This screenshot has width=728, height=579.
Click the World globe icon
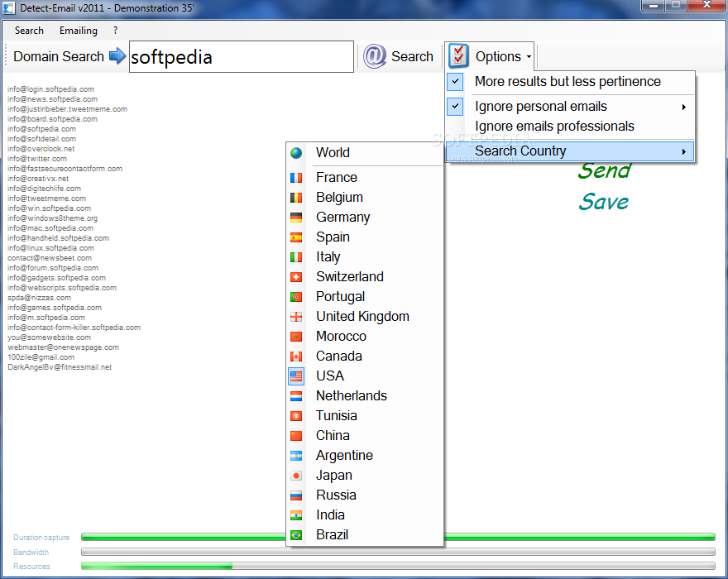296,153
